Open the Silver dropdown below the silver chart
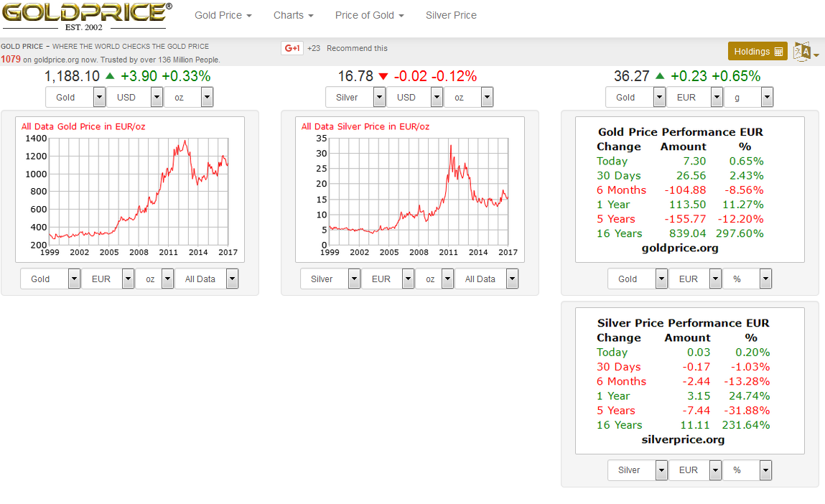Viewport: 825px width, 504px height. click(330, 279)
